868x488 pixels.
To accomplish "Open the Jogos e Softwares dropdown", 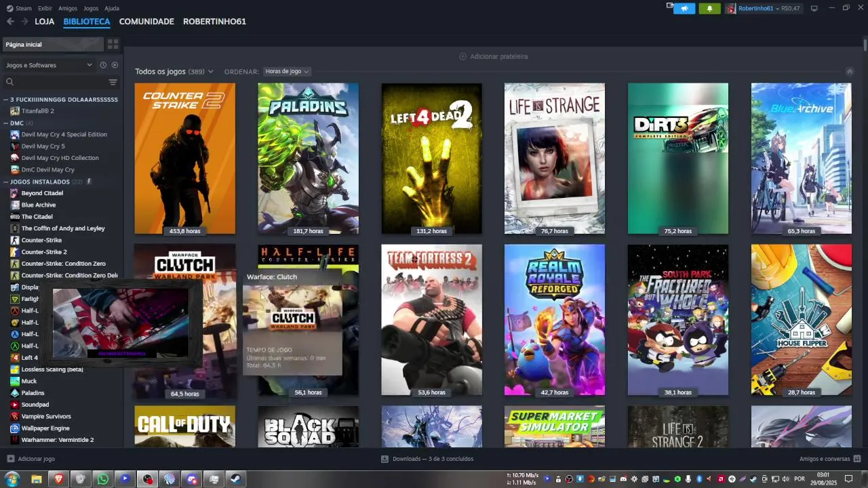I will coord(49,65).
